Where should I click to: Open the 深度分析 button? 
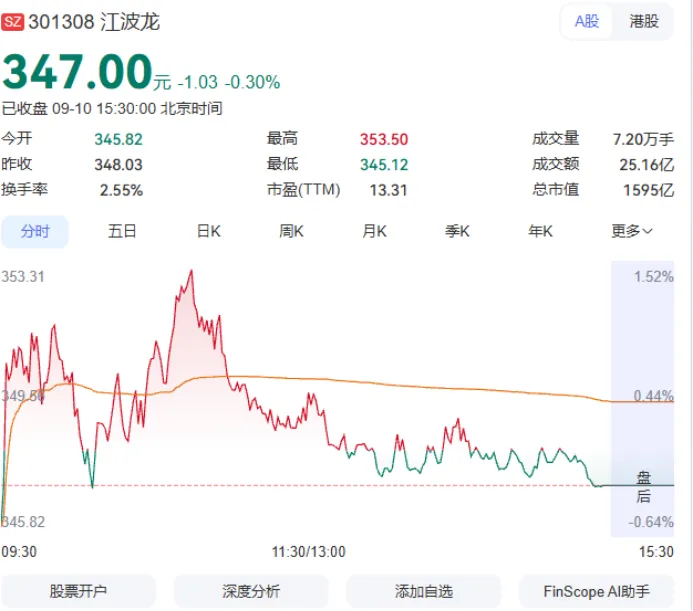point(251,592)
